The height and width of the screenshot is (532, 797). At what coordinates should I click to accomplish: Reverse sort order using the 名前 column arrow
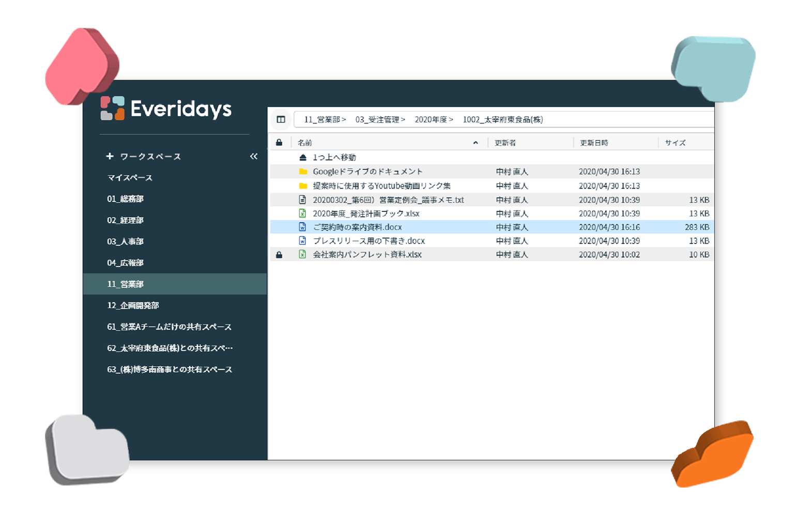tap(476, 142)
